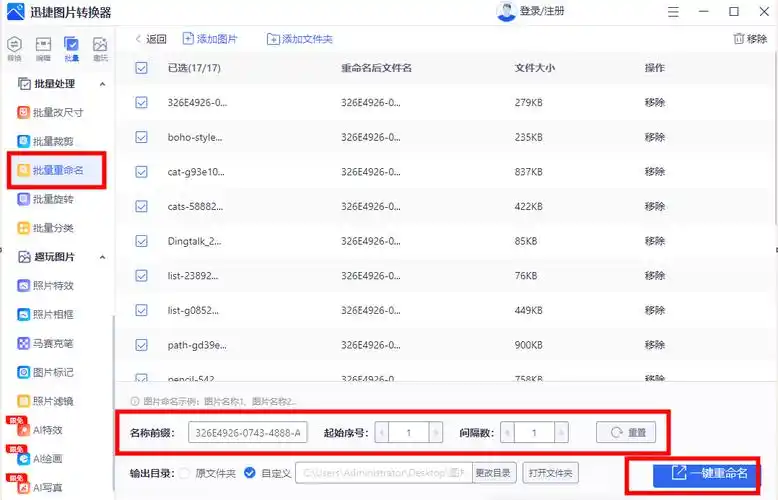Open AI特效 effects tool
This screenshot has height=500, width=778.
coord(40,430)
